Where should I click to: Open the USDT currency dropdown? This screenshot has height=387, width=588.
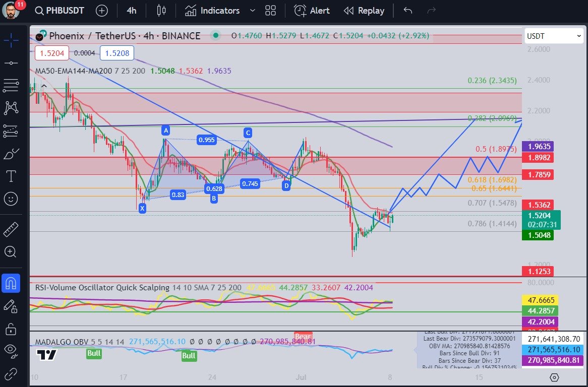click(x=554, y=36)
